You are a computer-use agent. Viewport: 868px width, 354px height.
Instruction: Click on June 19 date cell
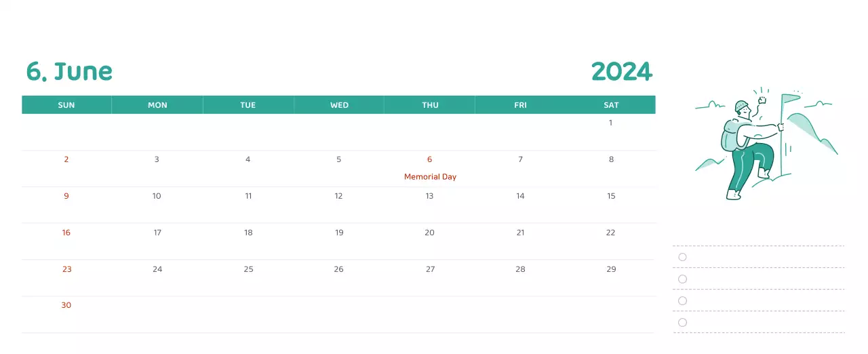point(339,233)
